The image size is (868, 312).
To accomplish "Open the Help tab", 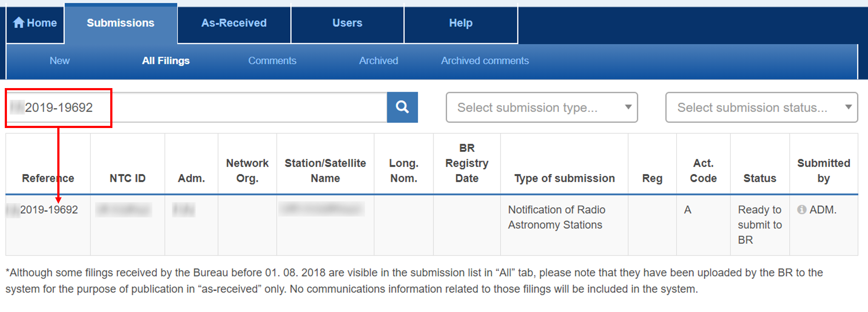I will [461, 23].
